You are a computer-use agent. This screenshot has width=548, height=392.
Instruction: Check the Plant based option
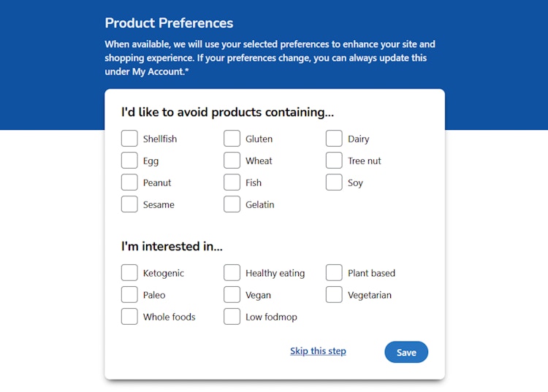(x=334, y=272)
